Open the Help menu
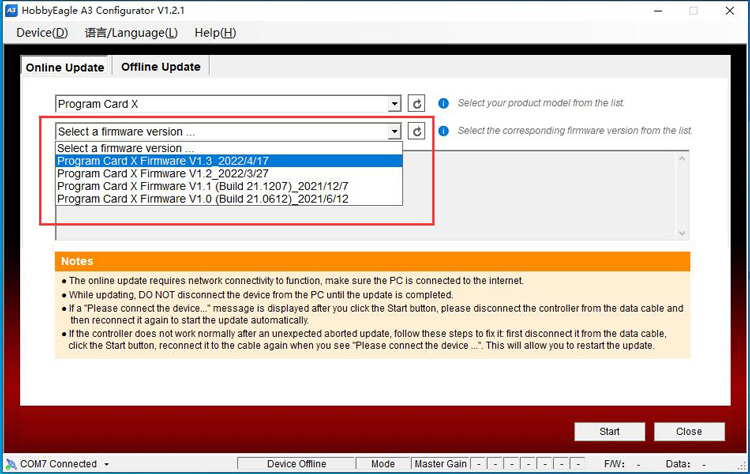This screenshot has width=750, height=474. tap(215, 33)
